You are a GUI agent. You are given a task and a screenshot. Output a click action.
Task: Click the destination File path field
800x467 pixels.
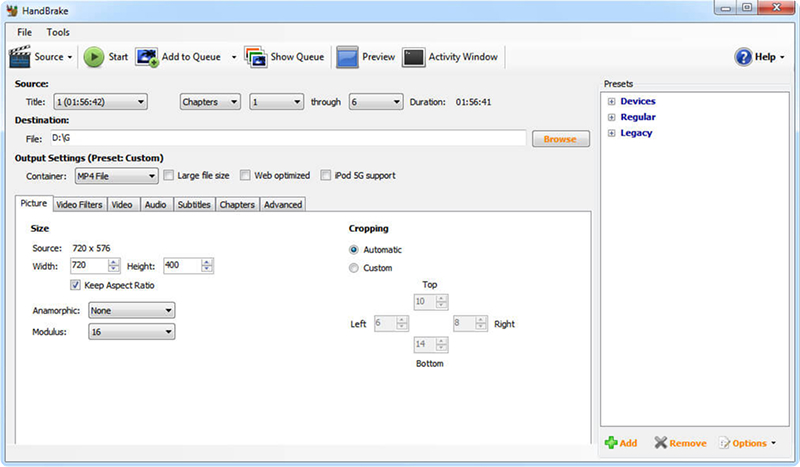tap(288, 138)
